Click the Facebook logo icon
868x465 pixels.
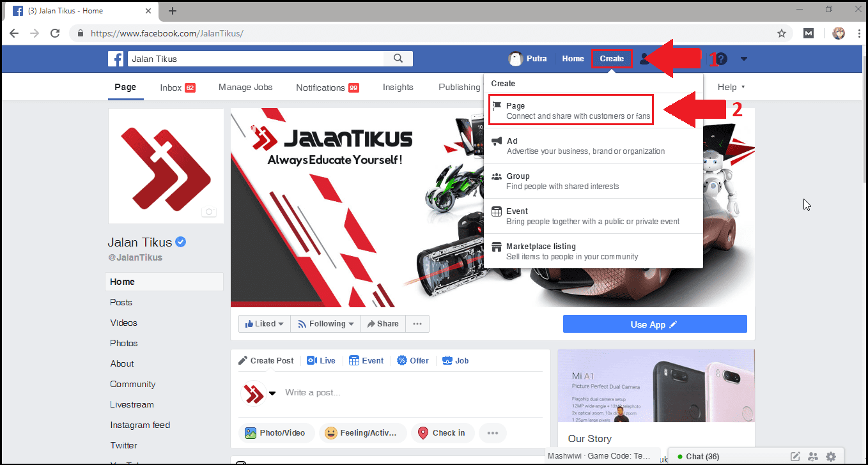pyautogui.click(x=116, y=59)
